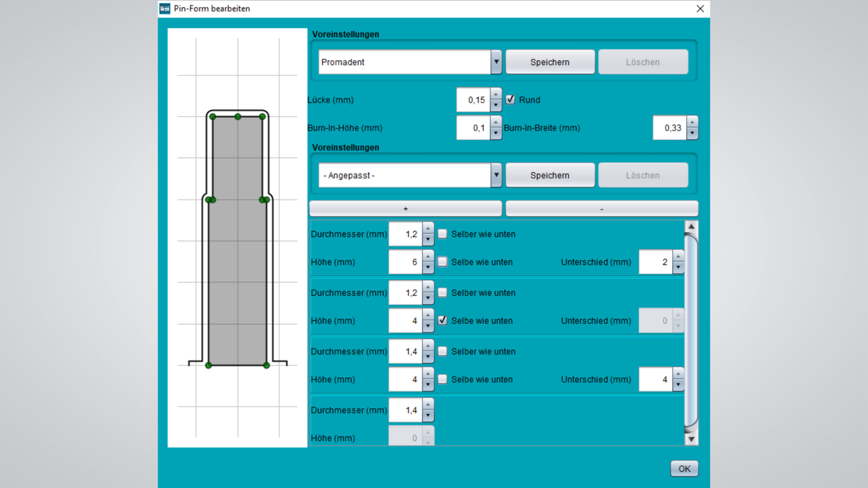Uncheck Selbe wie unten for the second Höhe
The image size is (868, 488).
click(x=442, y=321)
